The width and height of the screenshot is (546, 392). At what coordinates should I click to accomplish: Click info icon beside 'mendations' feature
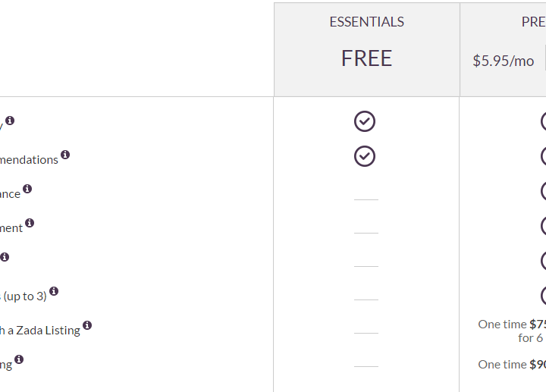point(65,155)
